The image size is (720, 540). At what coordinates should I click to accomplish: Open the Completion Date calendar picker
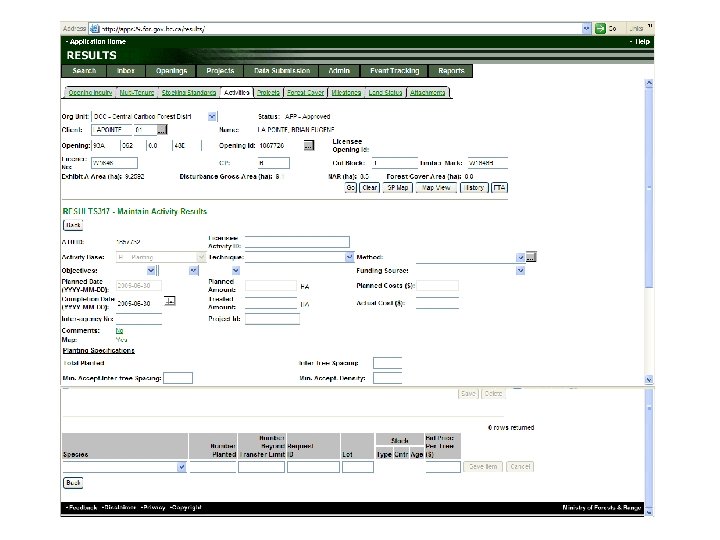(170, 300)
